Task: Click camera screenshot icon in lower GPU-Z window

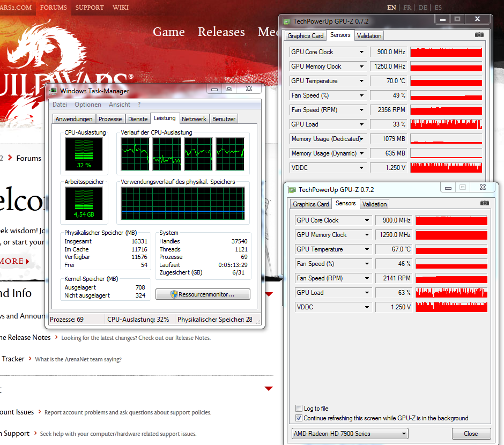Action: (484, 203)
